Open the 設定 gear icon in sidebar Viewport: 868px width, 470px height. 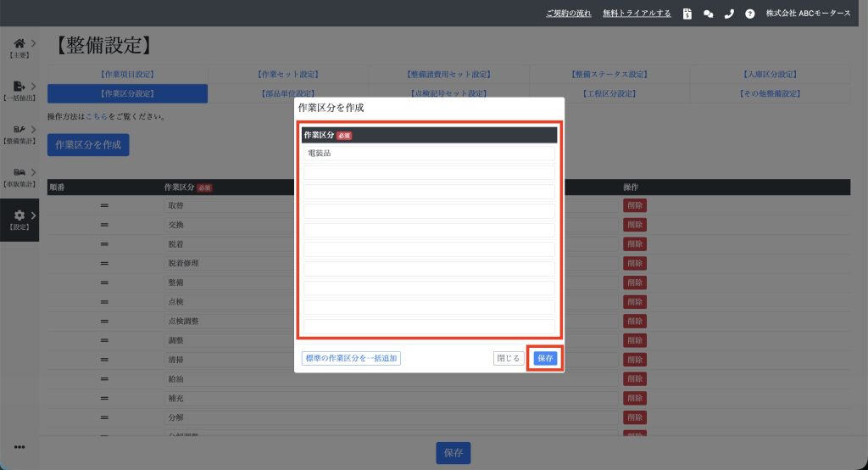[19, 215]
